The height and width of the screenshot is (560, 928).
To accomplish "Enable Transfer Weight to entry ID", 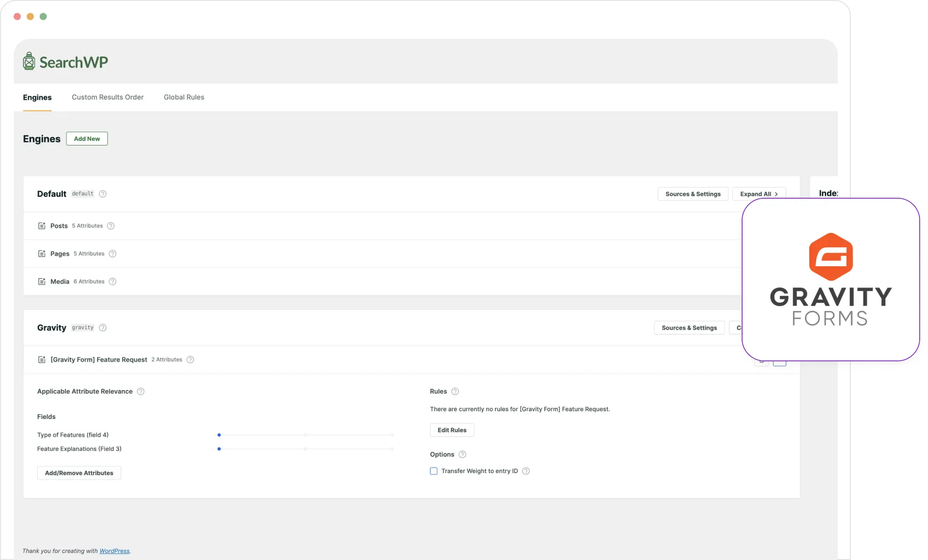I will (434, 471).
